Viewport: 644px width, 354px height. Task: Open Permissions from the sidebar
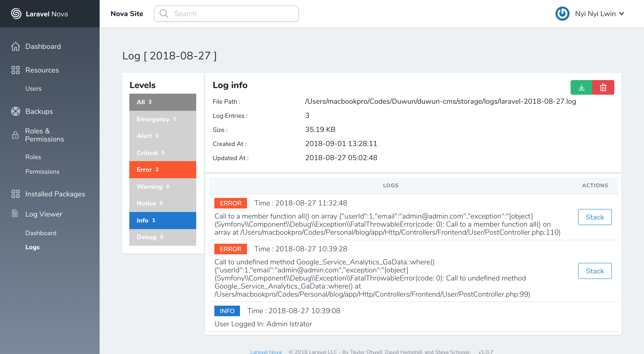click(42, 171)
